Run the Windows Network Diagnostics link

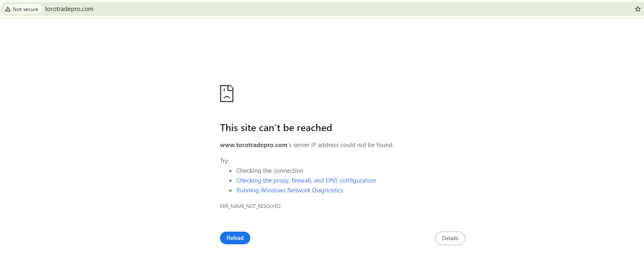pyautogui.click(x=289, y=190)
